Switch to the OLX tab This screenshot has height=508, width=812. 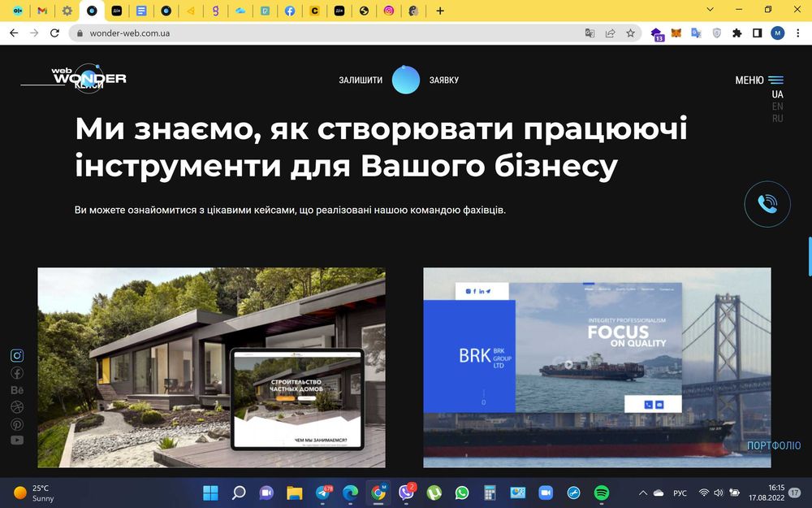pos(18,11)
